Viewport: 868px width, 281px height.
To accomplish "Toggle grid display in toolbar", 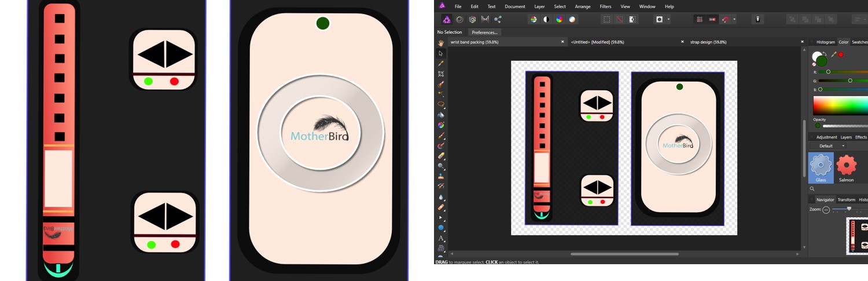I will point(700,19).
